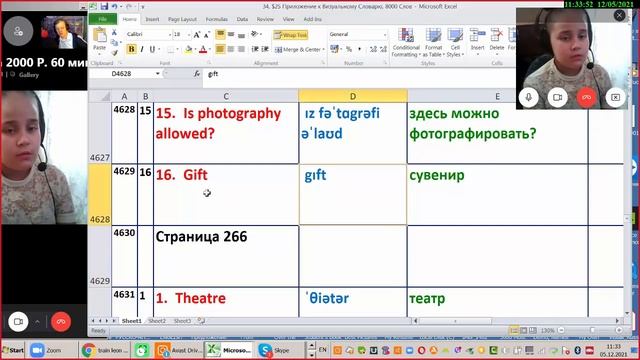Image resolution: width=640 pixels, height=360 pixels.
Task: End call with red button in top-right overlay
Action: point(587,98)
